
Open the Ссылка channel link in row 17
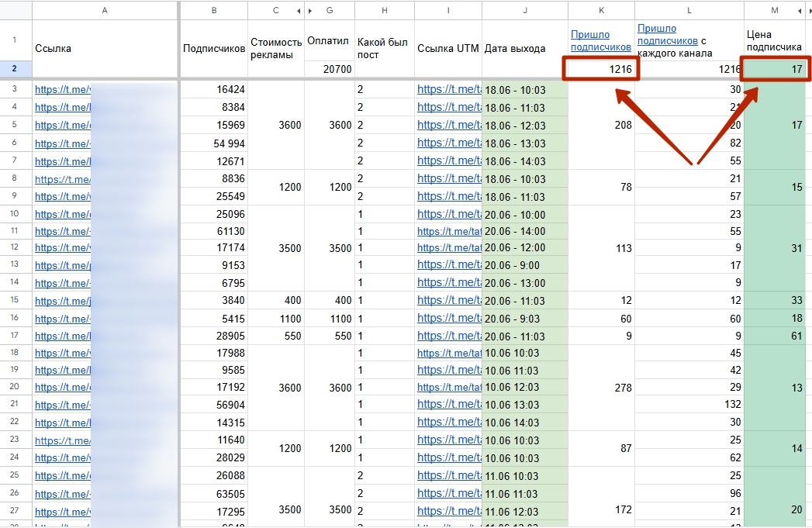tap(63, 336)
